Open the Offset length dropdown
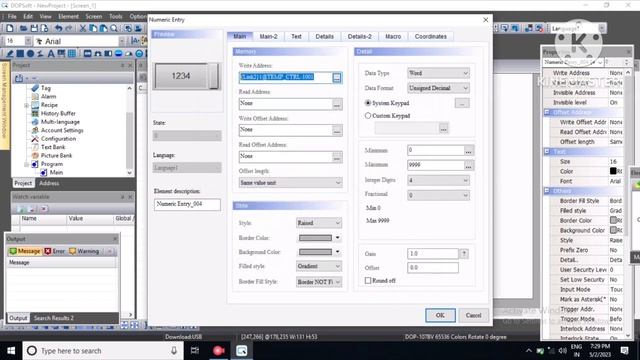640x360 pixels. point(290,182)
